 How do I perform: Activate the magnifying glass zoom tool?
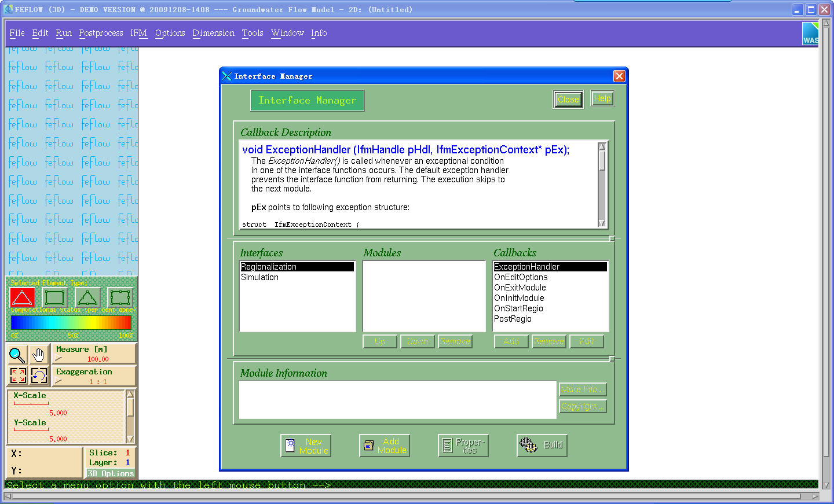[x=17, y=355]
